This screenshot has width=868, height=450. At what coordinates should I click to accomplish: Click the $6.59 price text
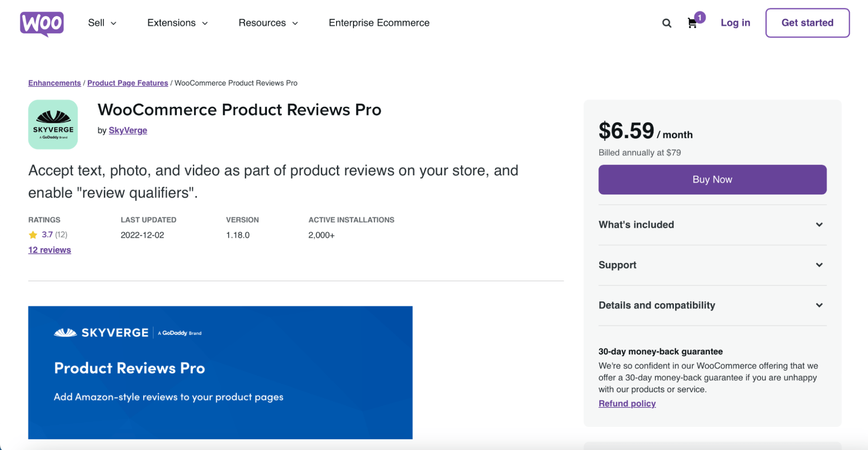tap(626, 131)
